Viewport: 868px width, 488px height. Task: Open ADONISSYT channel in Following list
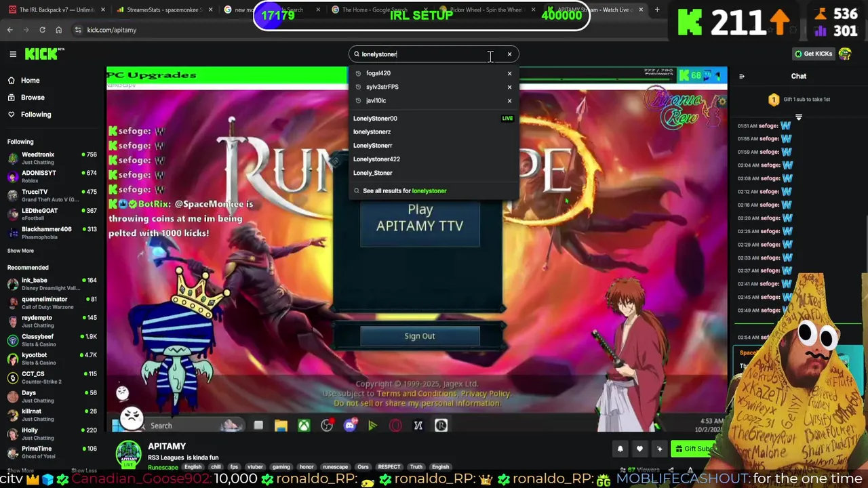point(53,176)
